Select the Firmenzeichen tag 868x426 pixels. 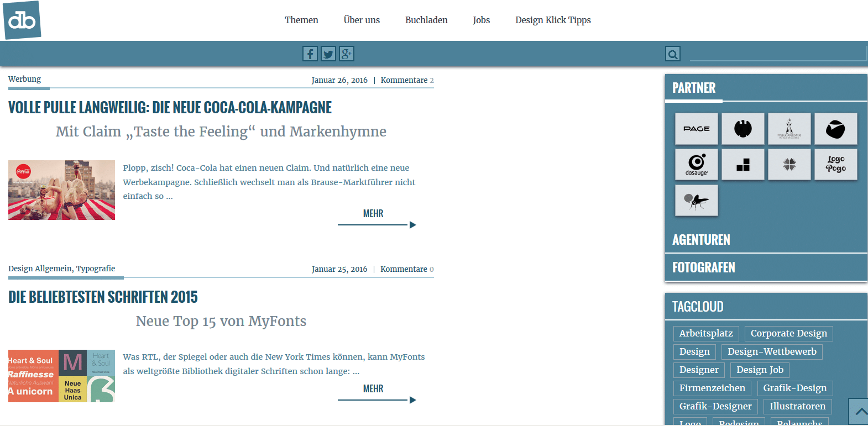pos(712,388)
